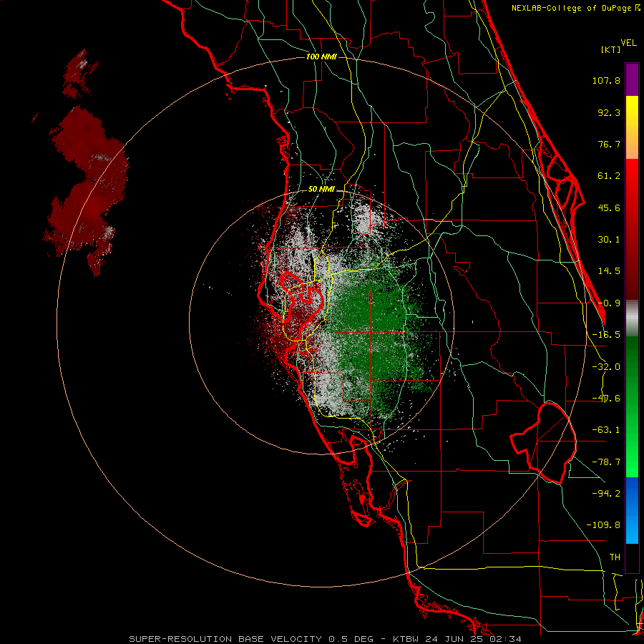644x644 pixels.
Task: Pick the gray segment of the color bar
Action: (632, 318)
